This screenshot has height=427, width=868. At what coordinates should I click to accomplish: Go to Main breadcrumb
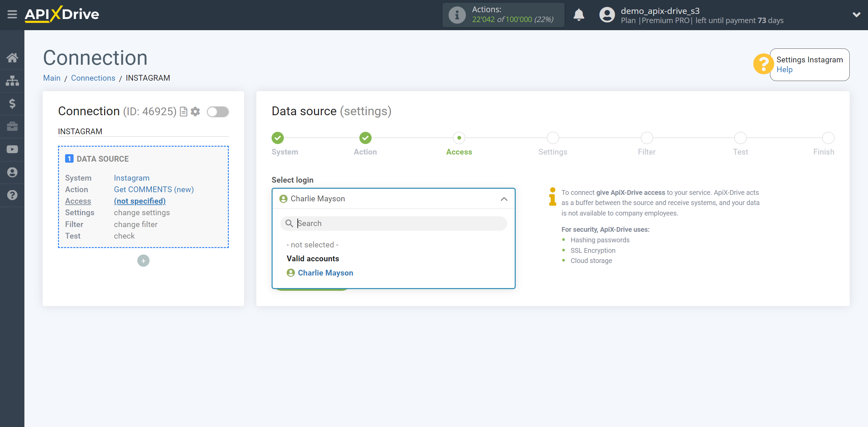click(52, 78)
